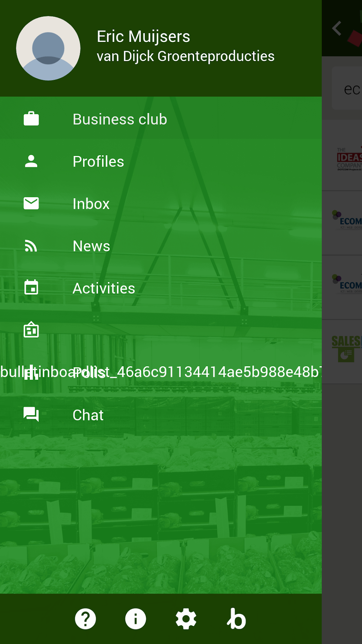Open the Business club briefcase icon
Screen dimensions: 362x644
point(31,119)
